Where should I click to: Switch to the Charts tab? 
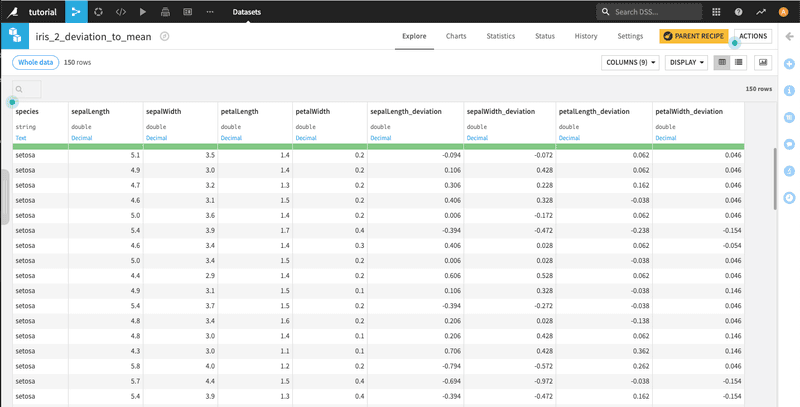coord(456,36)
